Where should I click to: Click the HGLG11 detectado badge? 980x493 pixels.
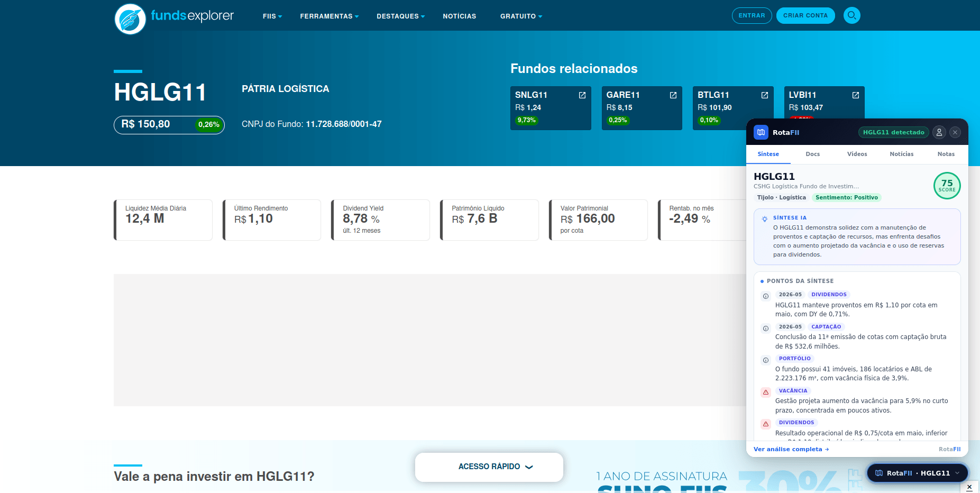click(x=893, y=132)
